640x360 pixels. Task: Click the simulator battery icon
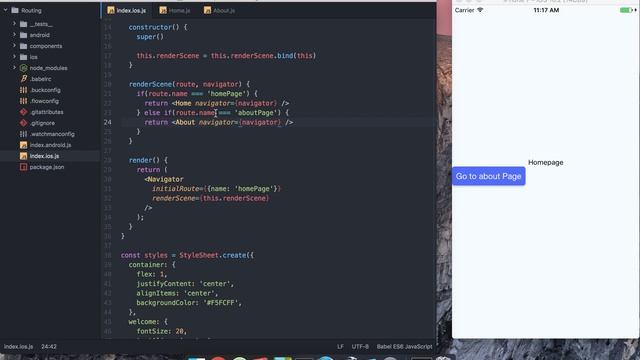[627, 10]
